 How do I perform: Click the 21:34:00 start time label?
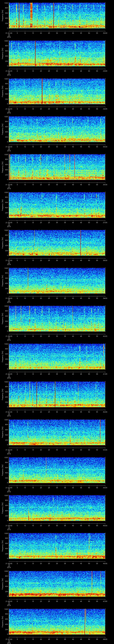(9, 147)
